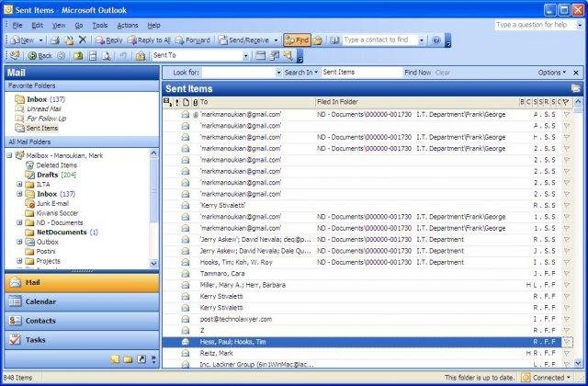Open the Notes icon in navigation pane
The height and width of the screenshot is (386, 588).
pos(115,359)
